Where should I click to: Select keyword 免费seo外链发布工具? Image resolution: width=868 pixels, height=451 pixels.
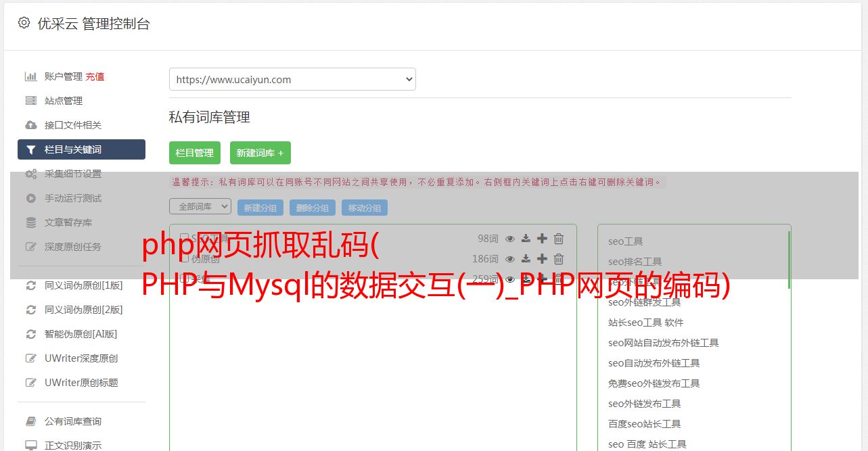click(x=654, y=383)
